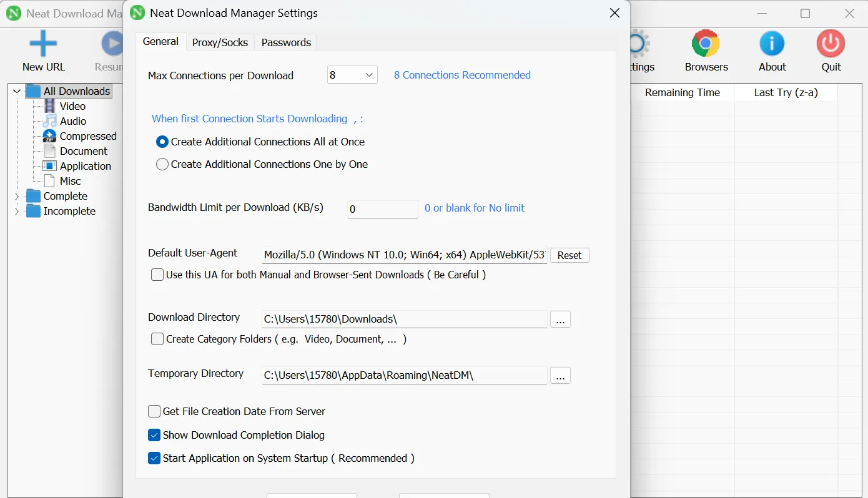This screenshot has width=868, height=498.
Task: Select the Audio category icon
Action: [50, 121]
